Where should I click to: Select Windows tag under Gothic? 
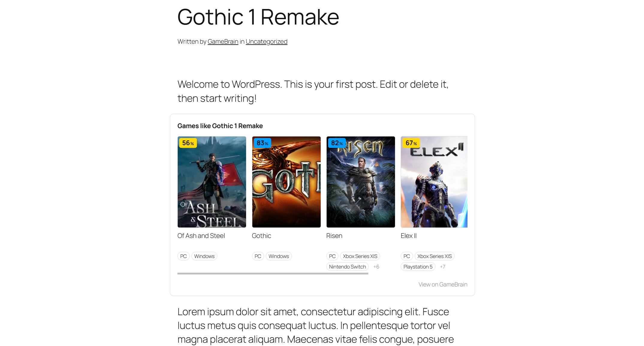tap(279, 256)
